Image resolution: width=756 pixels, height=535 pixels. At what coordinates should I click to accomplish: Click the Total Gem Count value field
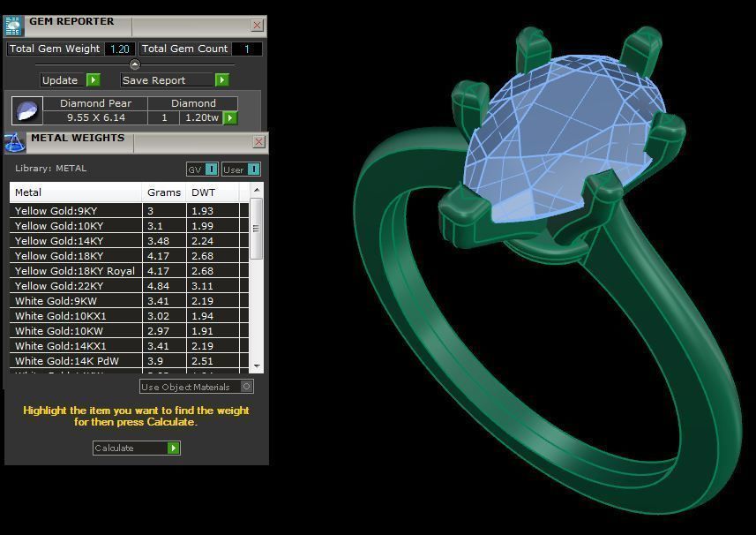(247, 49)
